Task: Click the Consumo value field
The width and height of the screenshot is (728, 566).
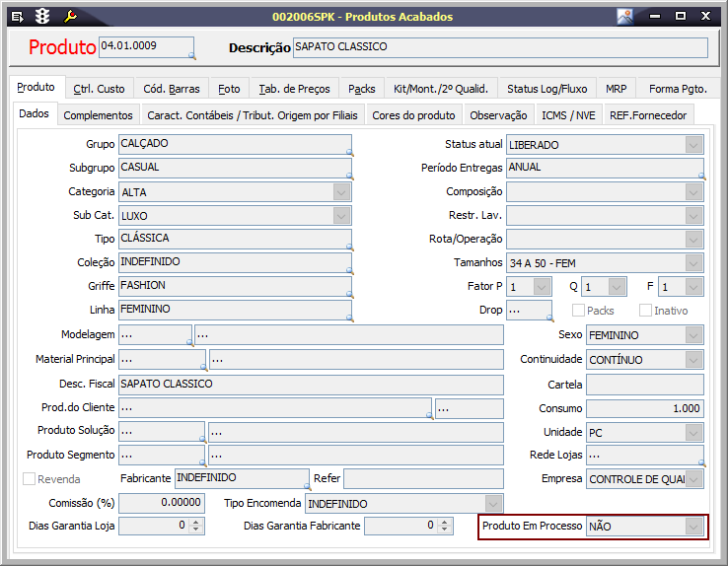Action: click(644, 408)
